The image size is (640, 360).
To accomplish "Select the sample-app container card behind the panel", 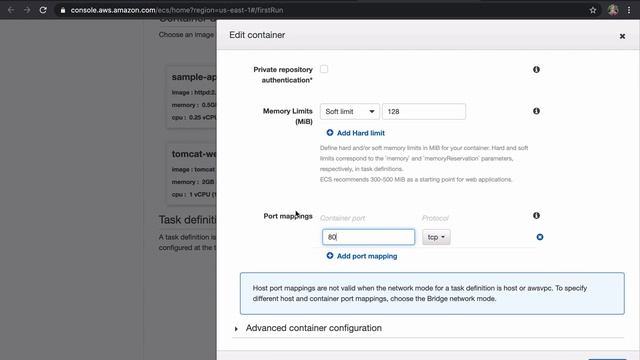I will [x=191, y=98].
